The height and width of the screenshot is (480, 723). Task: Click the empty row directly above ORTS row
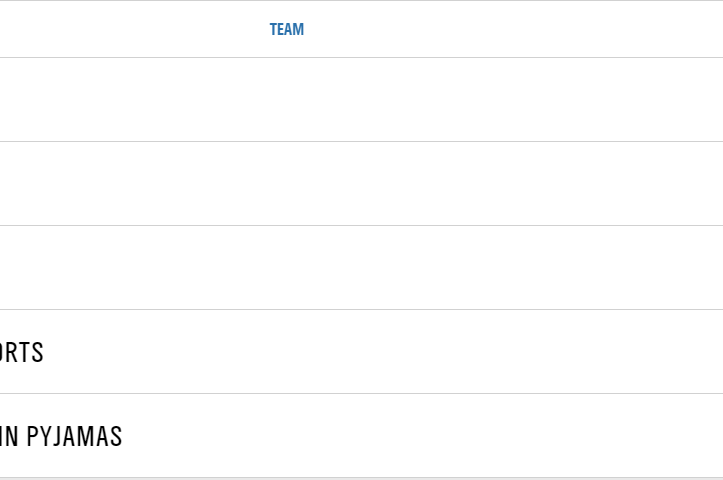pos(361,267)
